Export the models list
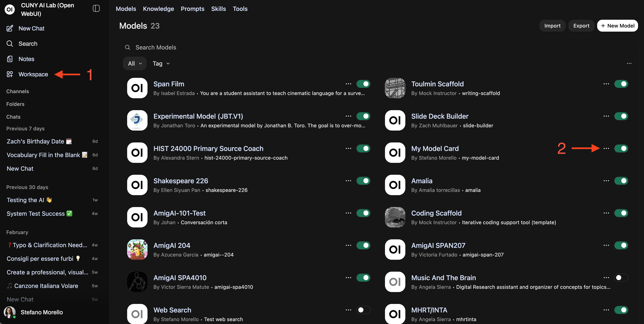 point(581,25)
